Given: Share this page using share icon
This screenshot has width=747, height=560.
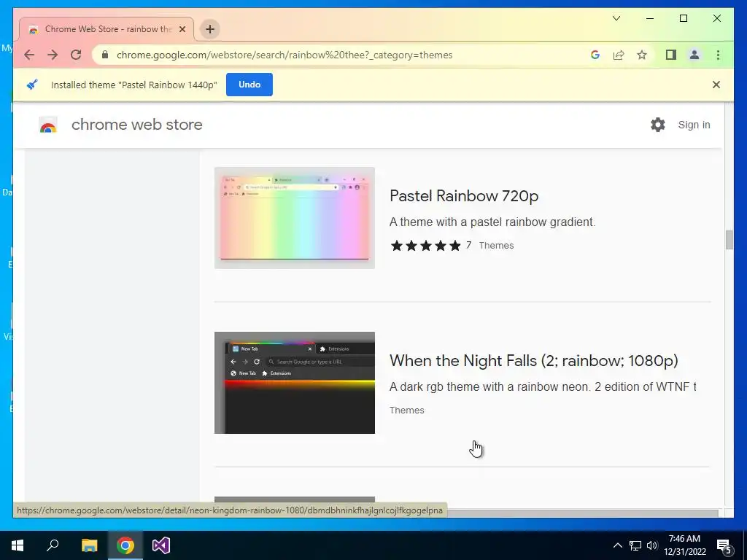Looking at the screenshot, I should pyautogui.click(x=619, y=55).
